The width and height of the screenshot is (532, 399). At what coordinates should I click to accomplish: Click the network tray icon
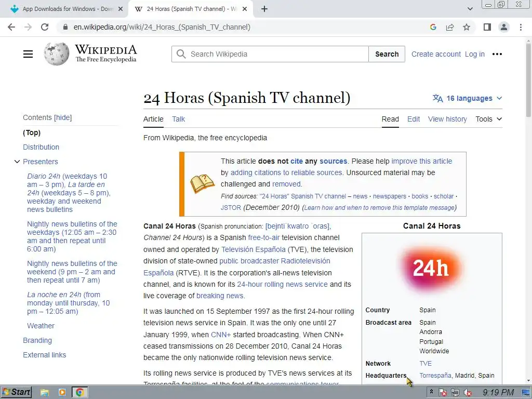coord(455,393)
